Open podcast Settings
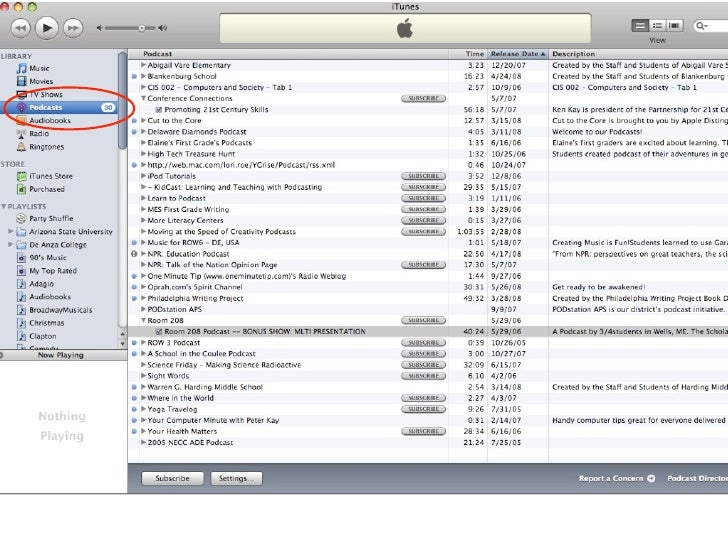The height and width of the screenshot is (546, 728). tap(236, 478)
